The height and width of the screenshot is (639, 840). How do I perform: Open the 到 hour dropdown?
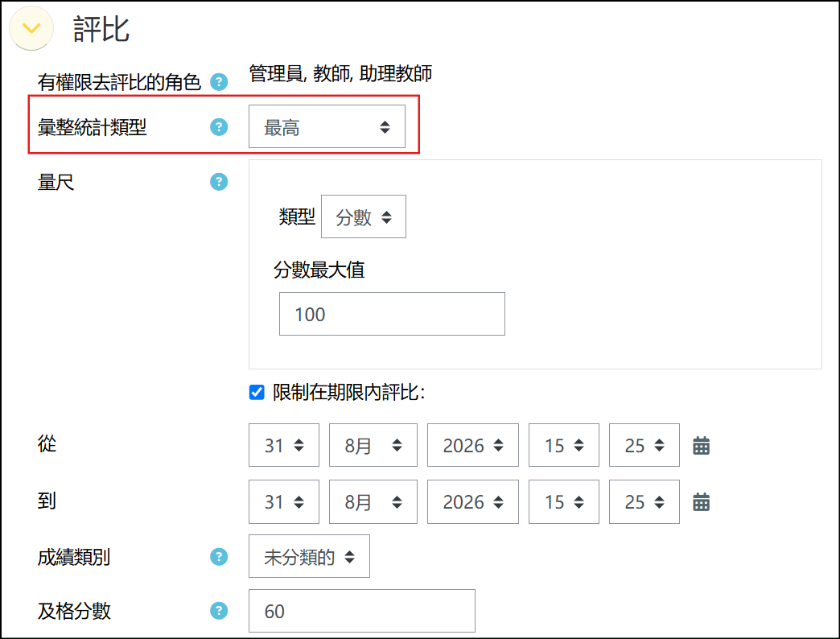563,502
